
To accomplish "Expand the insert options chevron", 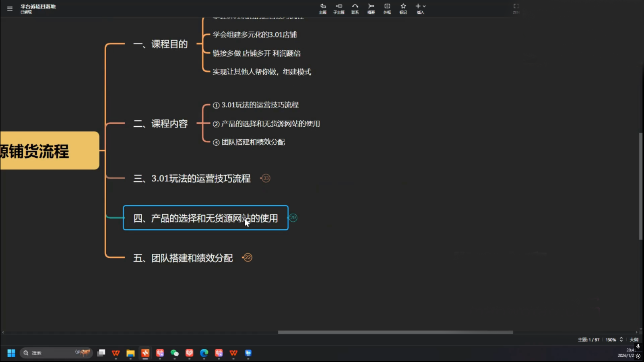I will 424,6.
